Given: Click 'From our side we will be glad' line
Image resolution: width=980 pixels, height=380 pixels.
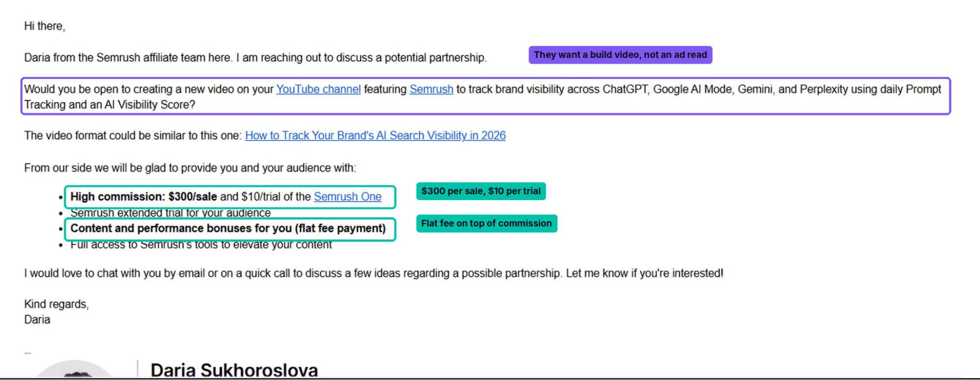Looking at the screenshot, I should [x=190, y=168].
